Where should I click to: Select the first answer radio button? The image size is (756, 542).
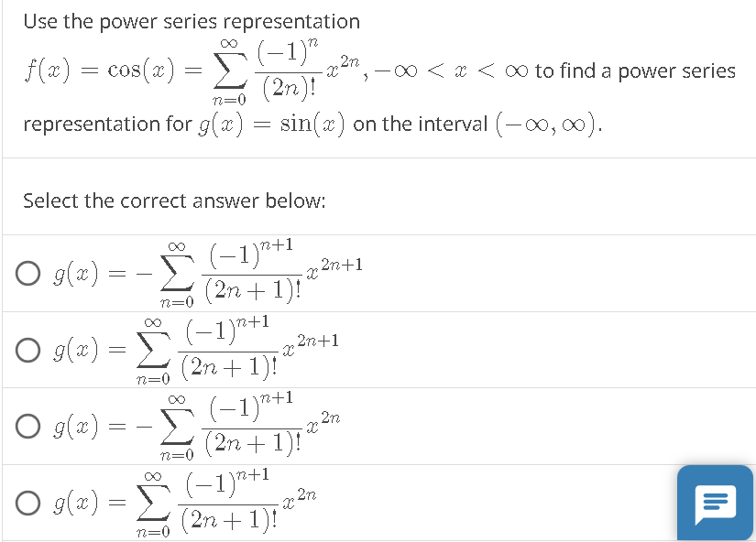pyautogui.click(x=27, y=272)
